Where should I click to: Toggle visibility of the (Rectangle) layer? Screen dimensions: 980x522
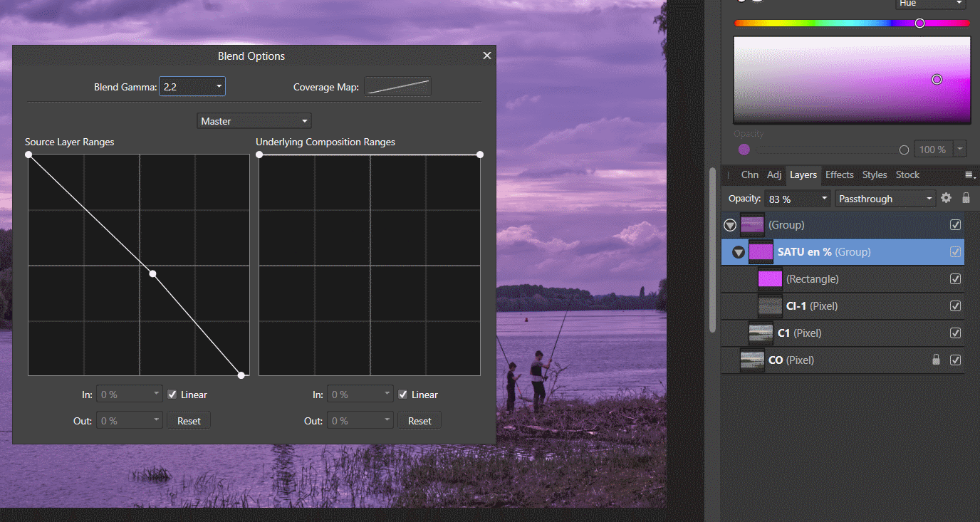click(956, 279)
